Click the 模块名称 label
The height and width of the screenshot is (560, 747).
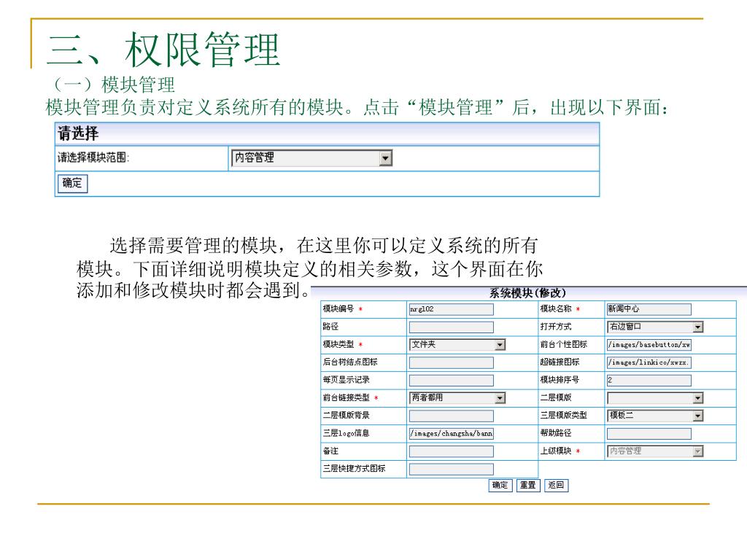tap(555, 309)
